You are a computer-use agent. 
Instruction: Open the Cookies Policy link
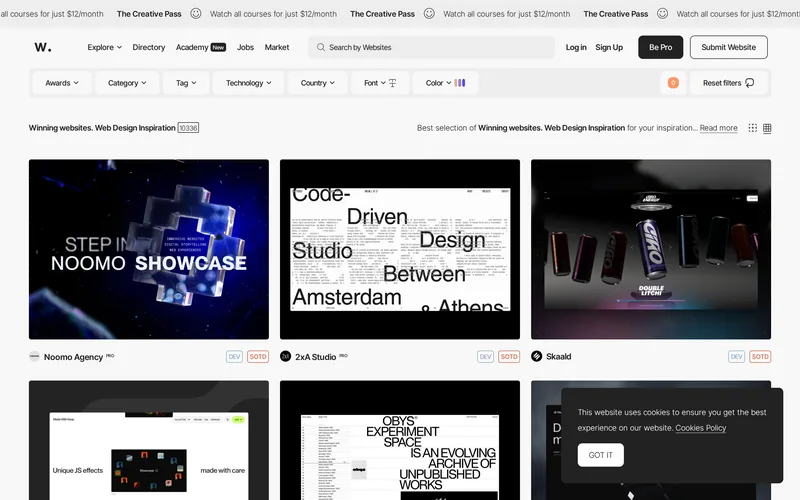point(701,428)
